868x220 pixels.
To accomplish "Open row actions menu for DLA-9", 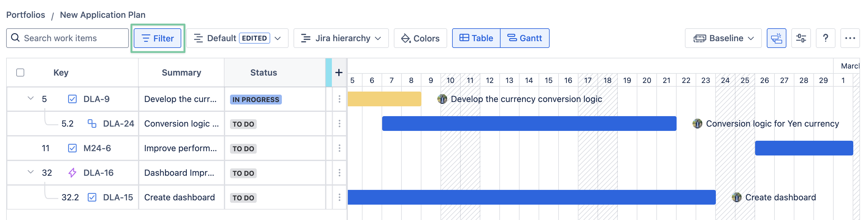I will 339,99.
